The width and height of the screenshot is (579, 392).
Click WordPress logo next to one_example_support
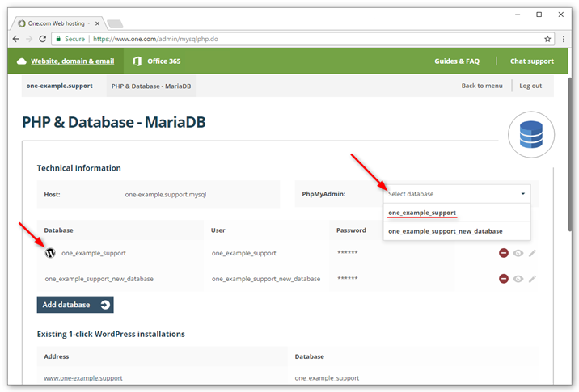(x=50, y=253)
